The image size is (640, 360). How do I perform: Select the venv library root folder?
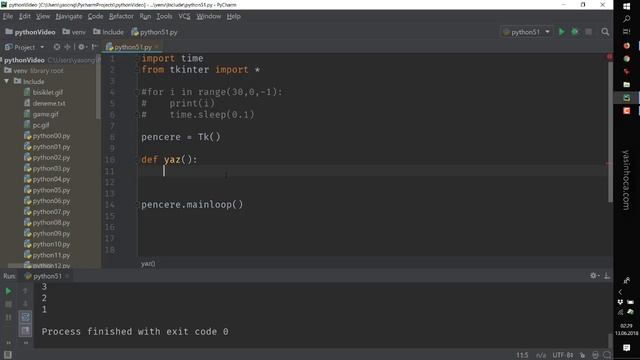(x=34, y=71)
